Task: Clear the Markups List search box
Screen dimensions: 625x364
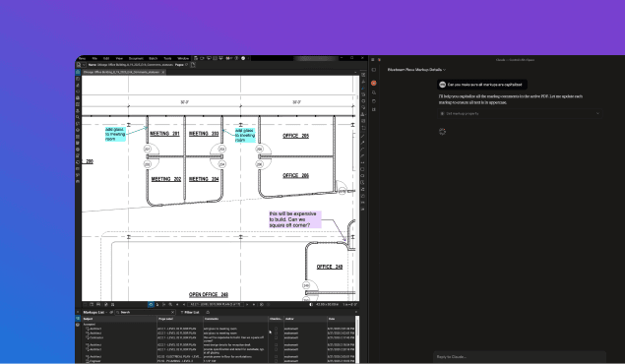Action: [x=172, y=312]
